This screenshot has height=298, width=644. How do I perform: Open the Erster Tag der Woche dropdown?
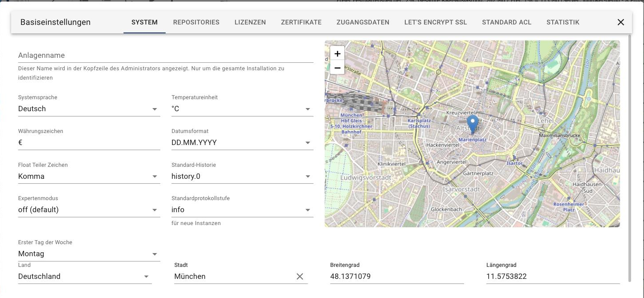click(89, 254)
